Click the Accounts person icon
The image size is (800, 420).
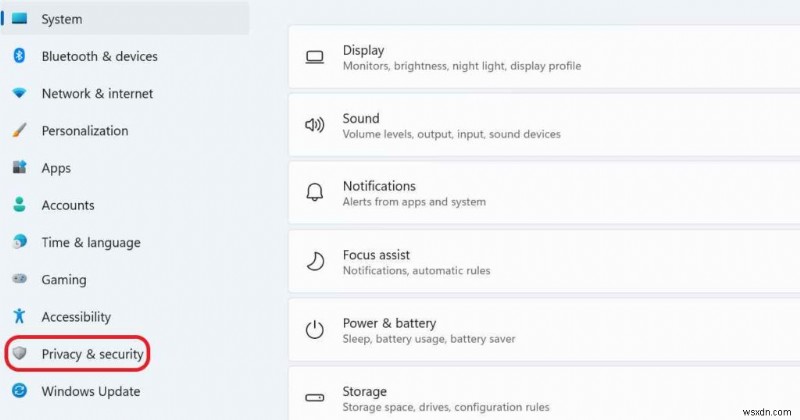[x=18, y=205]
